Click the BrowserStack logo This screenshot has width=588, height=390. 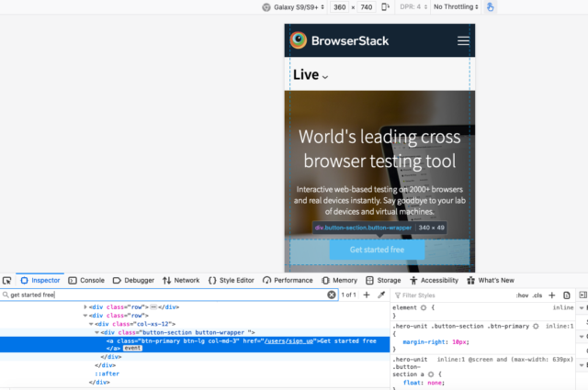pyautogui.click(x=339, y=40)
